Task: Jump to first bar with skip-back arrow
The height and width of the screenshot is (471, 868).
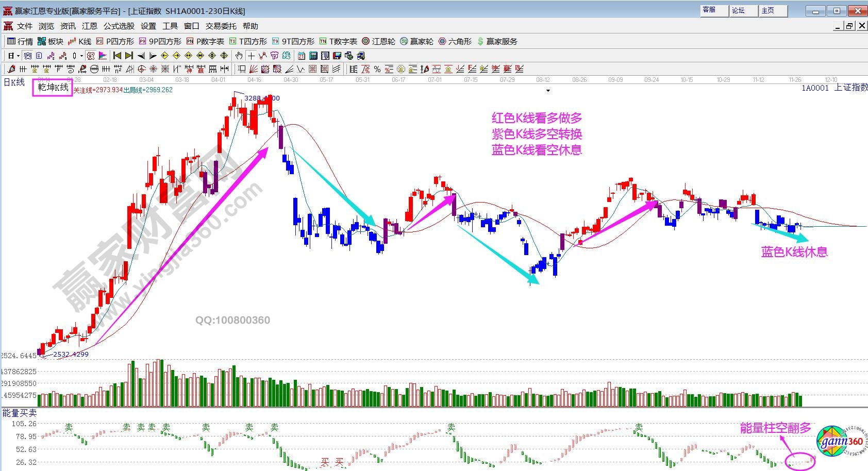Action: [x=118, y=56]
